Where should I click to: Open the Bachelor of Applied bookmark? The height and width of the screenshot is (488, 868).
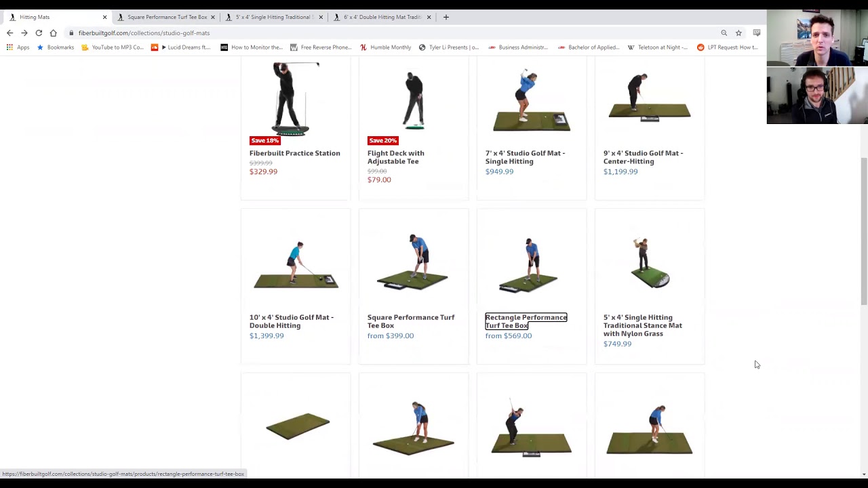point(589,47)
